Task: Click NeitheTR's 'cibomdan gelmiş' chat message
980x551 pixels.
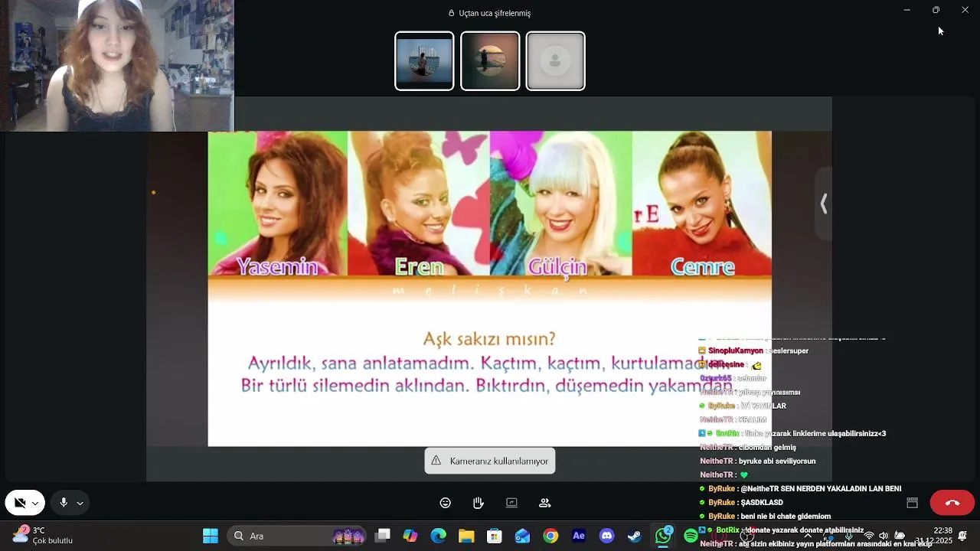Action: pyautogui.click(x=748, y=448)
